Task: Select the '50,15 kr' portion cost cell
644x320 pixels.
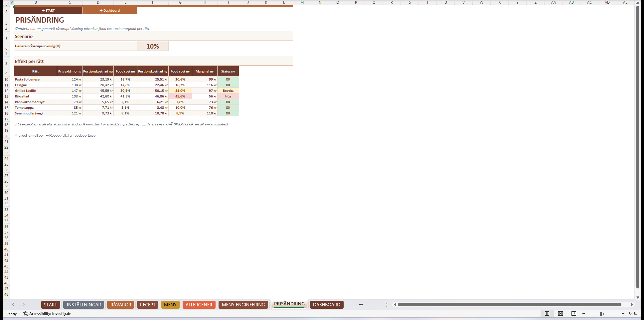Action: [x=153, y=91]
